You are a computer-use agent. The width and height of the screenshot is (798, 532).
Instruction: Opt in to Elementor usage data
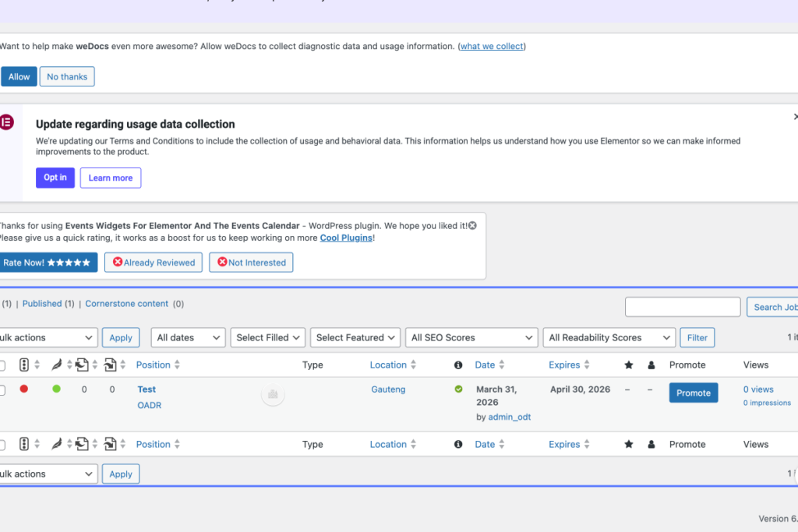point(55,178)
